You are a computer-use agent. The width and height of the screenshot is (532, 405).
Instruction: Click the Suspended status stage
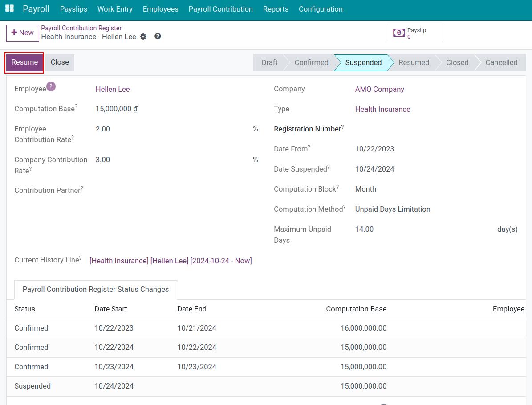coord(363,63)
